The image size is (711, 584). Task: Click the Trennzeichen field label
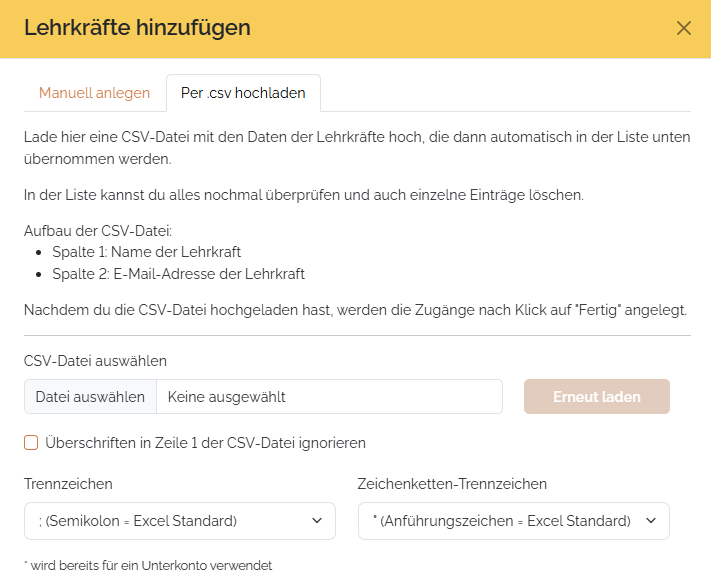coord(68,484)
